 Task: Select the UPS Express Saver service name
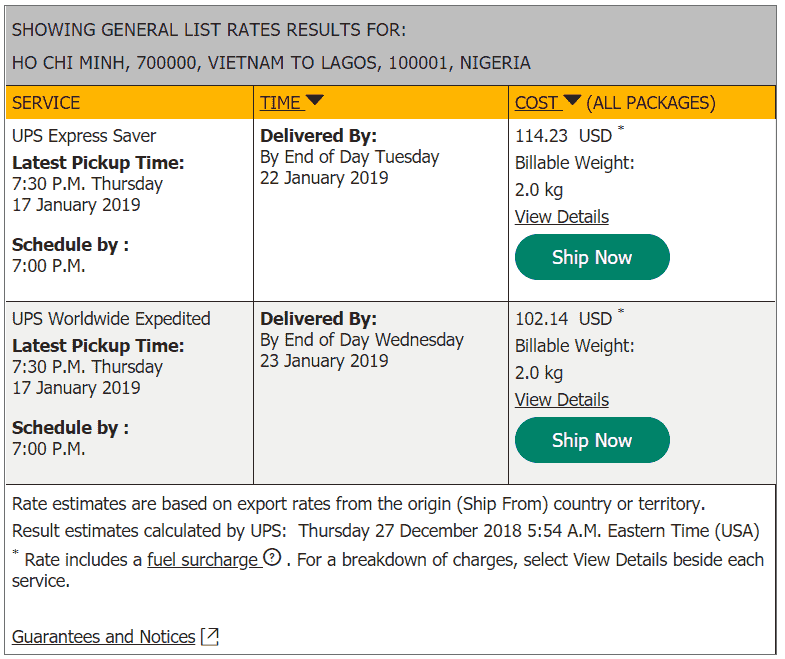84,136
